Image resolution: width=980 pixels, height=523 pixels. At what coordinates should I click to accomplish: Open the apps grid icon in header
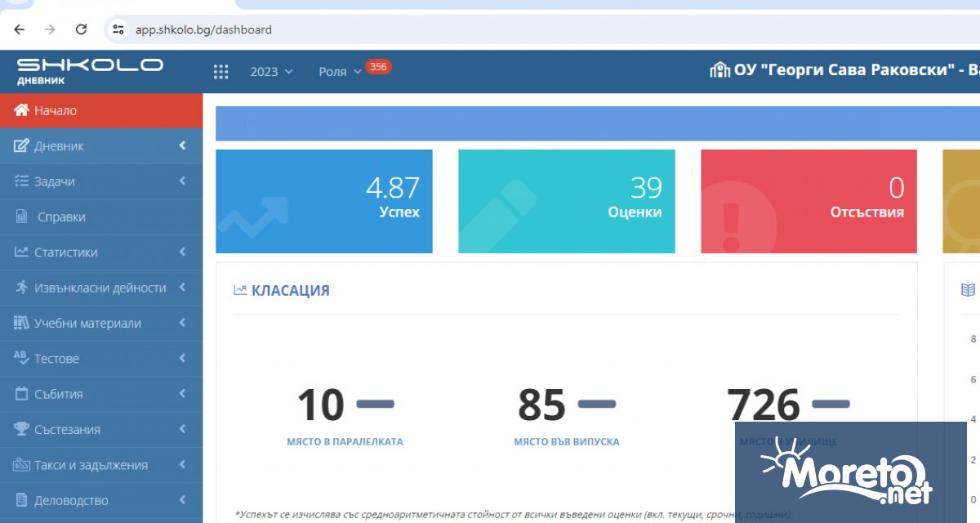[x=220, y=72]
